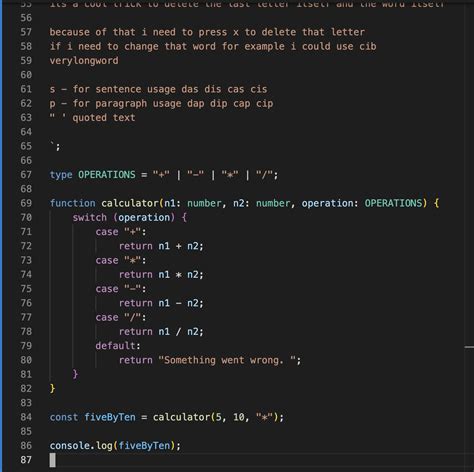Click the 'default:' keyword on line 79
Image resolution: width=474 pixels, height=472 pixels.
pyautogui.click(x=118, y=346)
